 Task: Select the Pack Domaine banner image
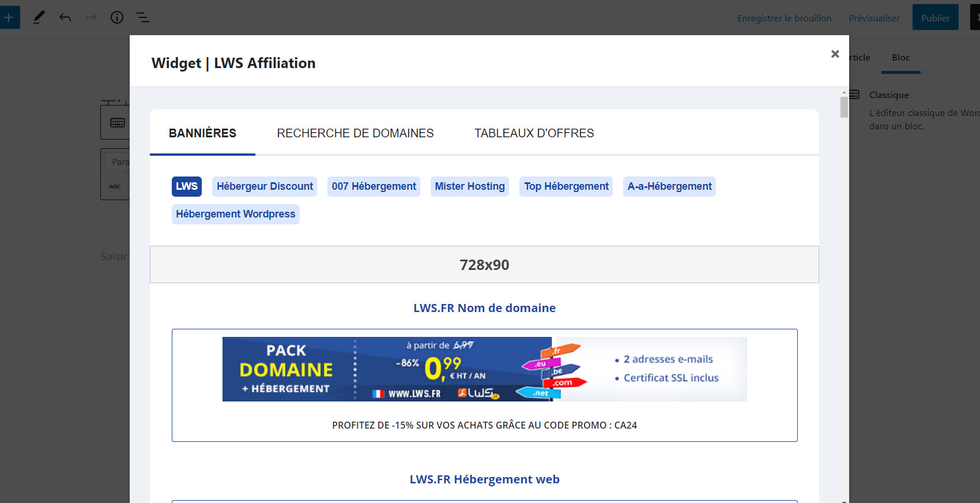pyautogui.click(x=485, y=369)
